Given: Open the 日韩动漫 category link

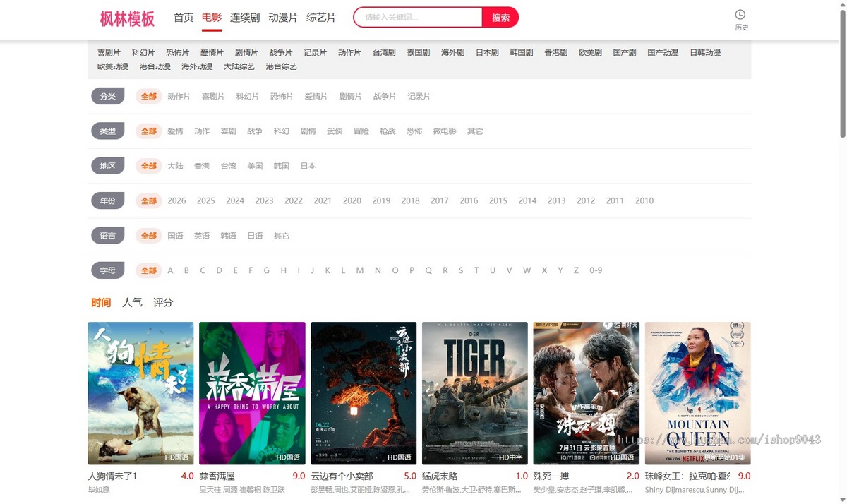Looking at the screenshot, I should (705, 53).
